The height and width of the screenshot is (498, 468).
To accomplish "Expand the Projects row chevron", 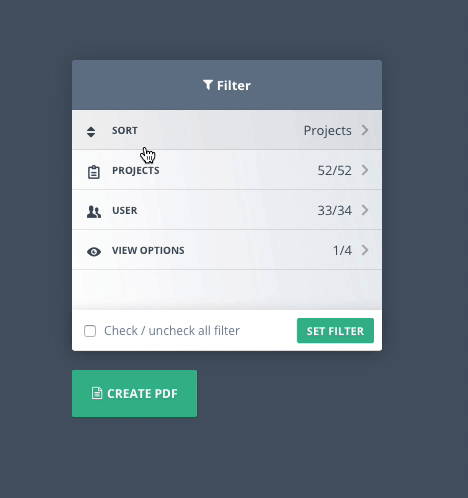I will 365,170.
